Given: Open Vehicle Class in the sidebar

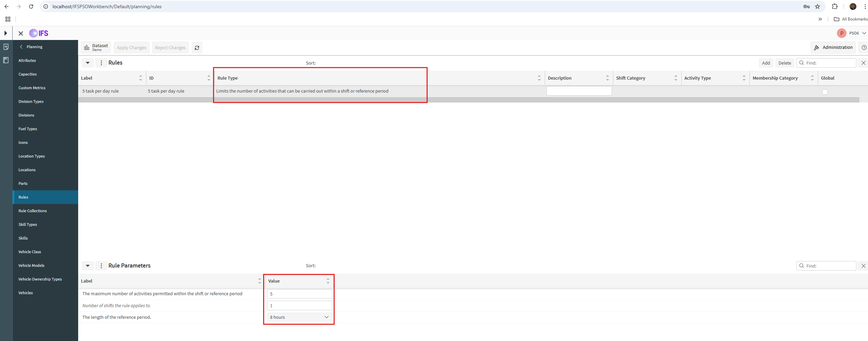Looking at the screenshot, I should (45, 252).
